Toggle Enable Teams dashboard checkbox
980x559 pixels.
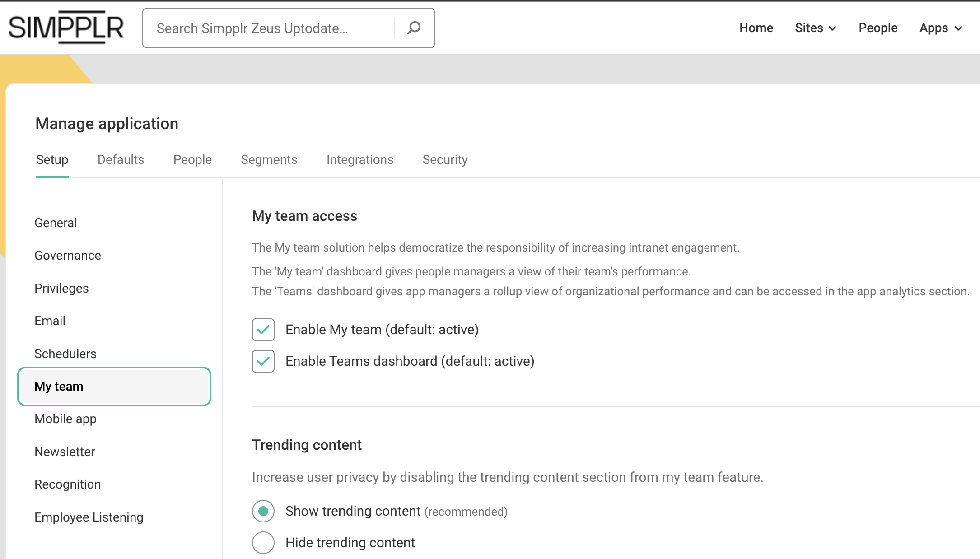click(x=263, y=361)
